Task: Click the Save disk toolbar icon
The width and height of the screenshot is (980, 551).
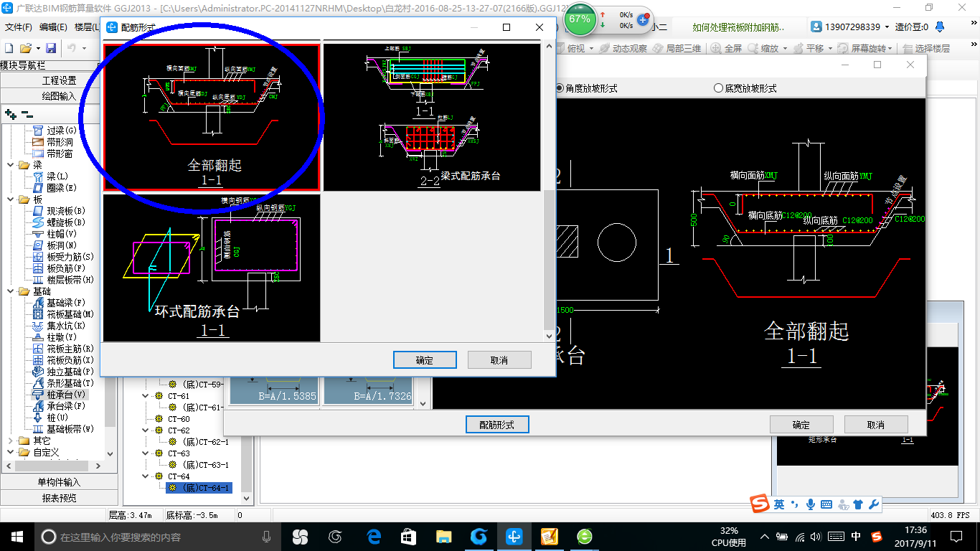Action: [51, 48]
